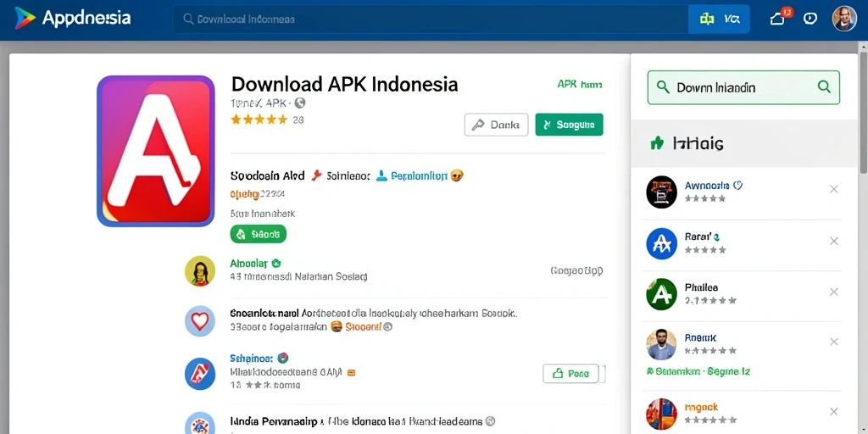The width and height of the screenshot is (868, 434).
Task: Dismiss the Rnemk sidebar item
Action: click(x=834, y=342)
